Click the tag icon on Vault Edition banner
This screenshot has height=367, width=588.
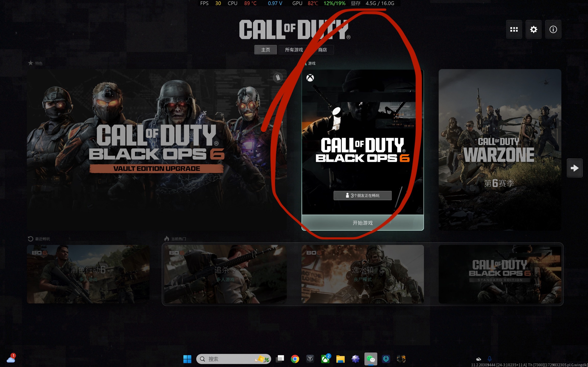[x=278, y=77]
